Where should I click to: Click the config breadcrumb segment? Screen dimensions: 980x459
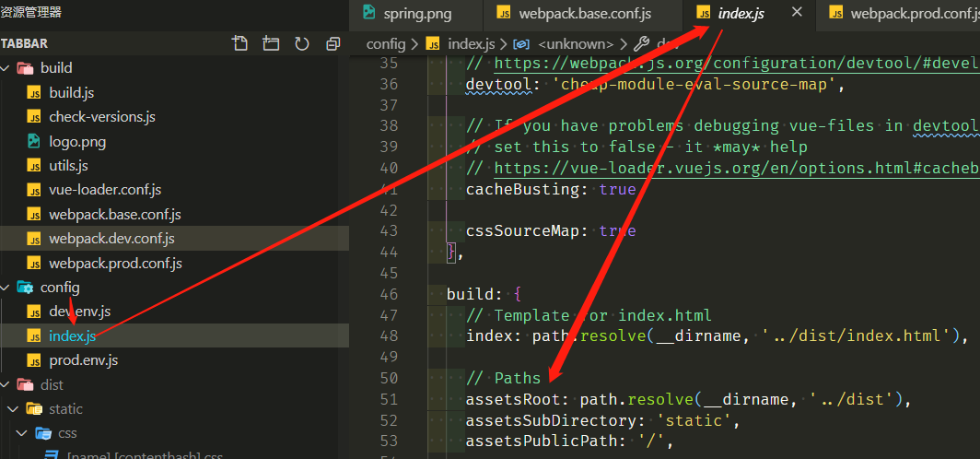point(385,43)
